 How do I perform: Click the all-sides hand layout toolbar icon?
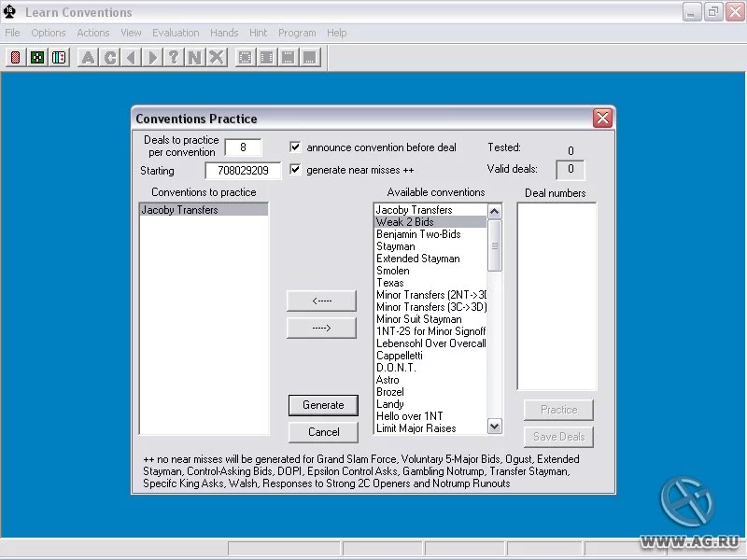(245, 58)
